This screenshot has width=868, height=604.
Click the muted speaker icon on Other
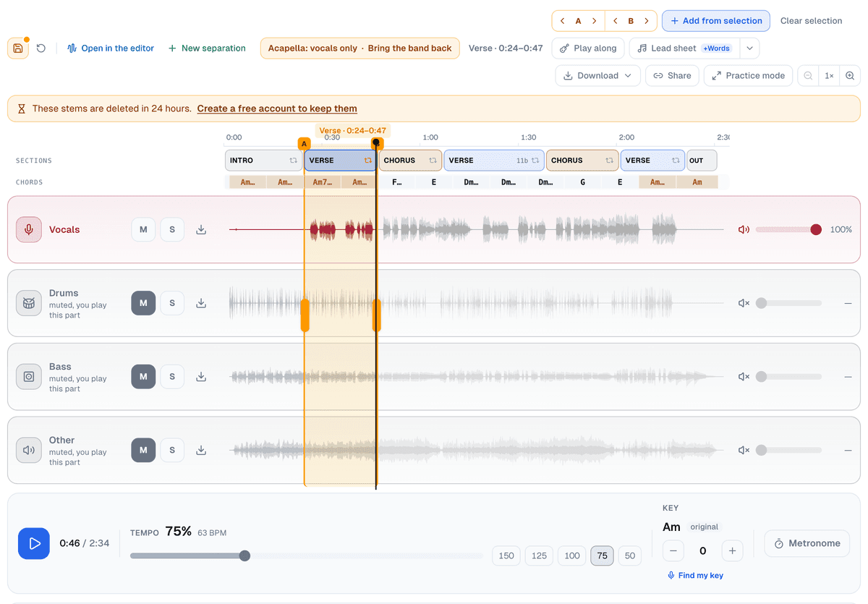(744, 450)
